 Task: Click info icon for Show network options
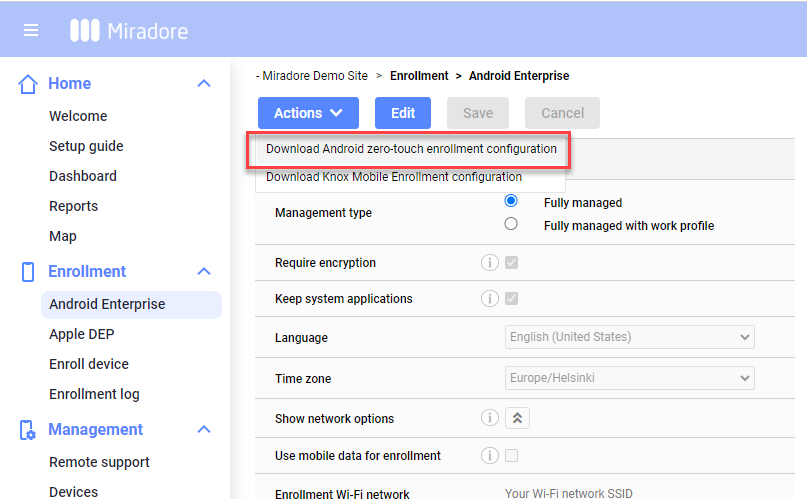point(490,418)
